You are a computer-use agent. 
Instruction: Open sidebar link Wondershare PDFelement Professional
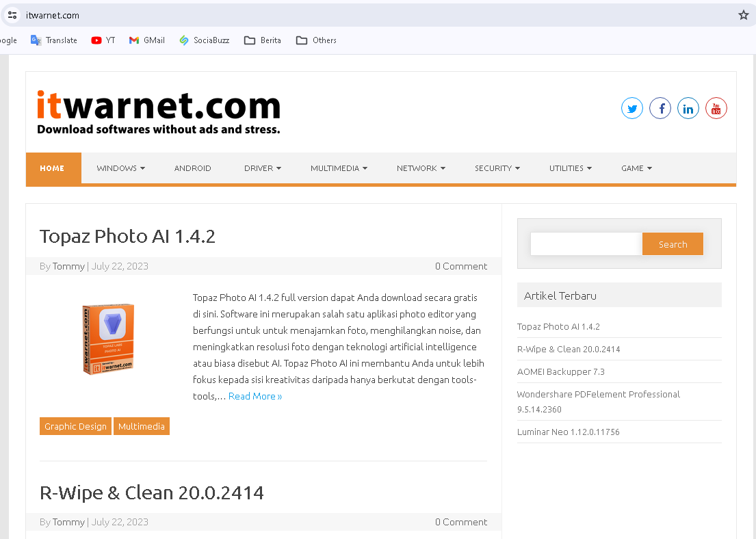click(599, 402)
